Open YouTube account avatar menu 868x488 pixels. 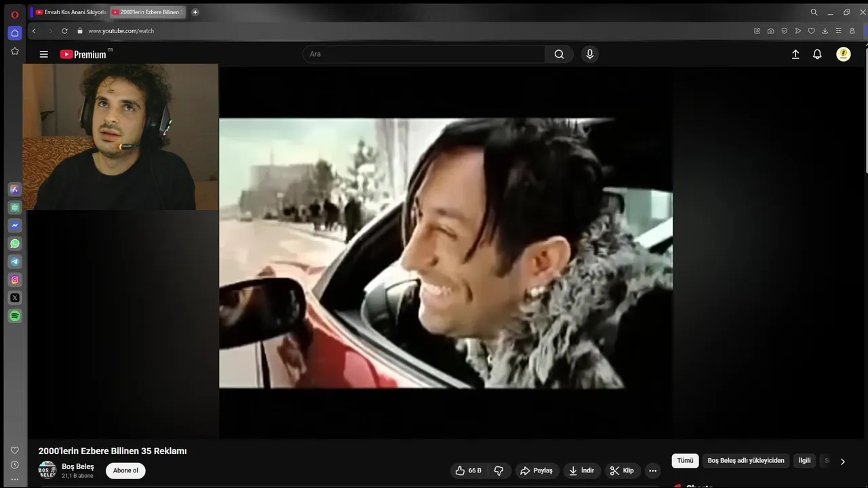[x=844, y=54]
